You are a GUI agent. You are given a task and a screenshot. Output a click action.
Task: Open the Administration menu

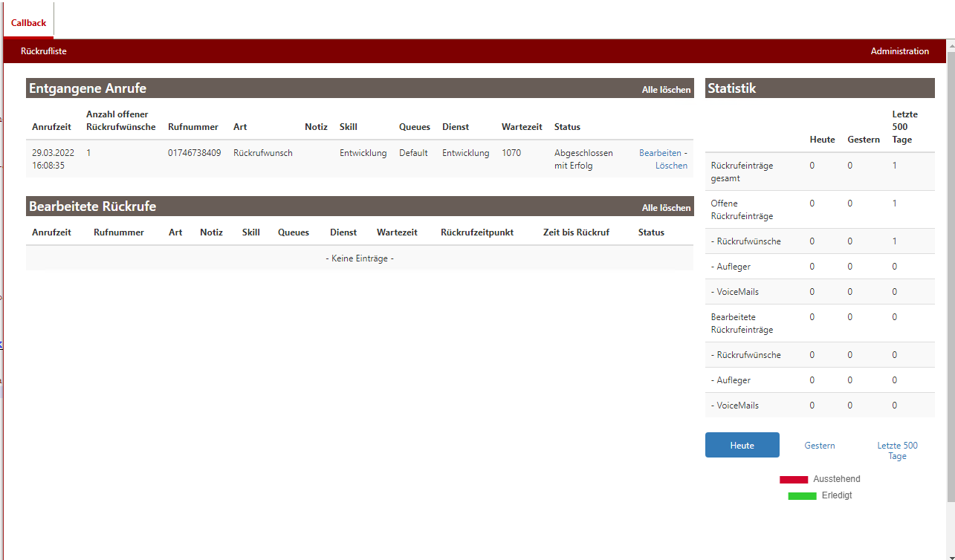(x=899, y=51)
